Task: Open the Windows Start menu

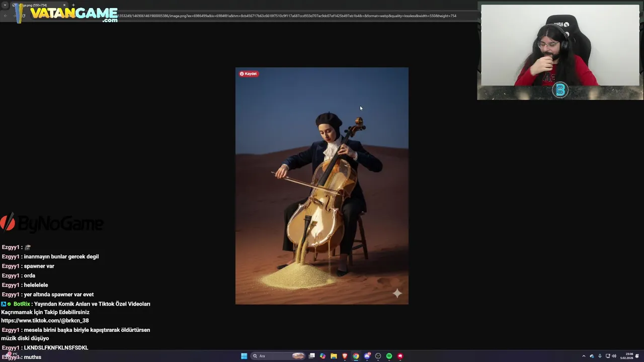Action: (x=244, y=356)
